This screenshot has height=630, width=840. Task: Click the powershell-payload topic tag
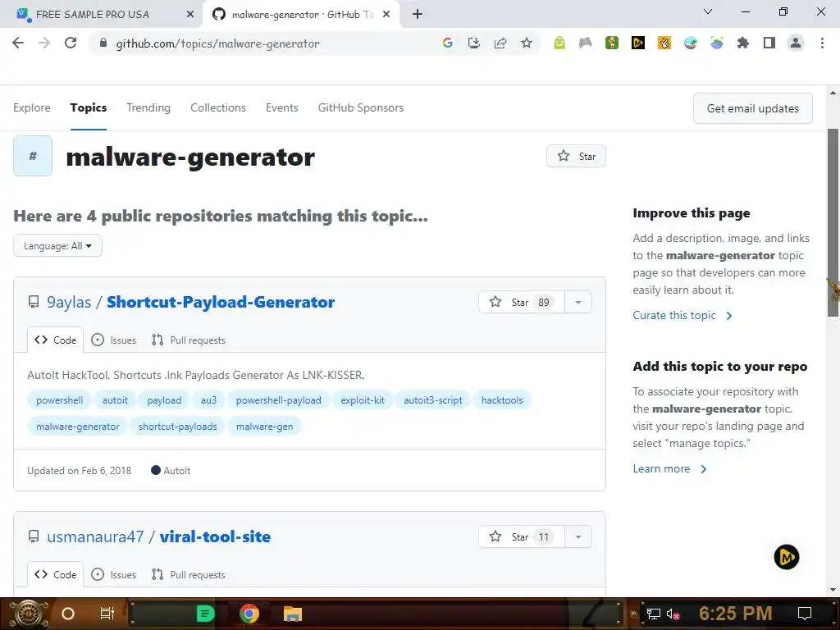[x=279, y=400]
